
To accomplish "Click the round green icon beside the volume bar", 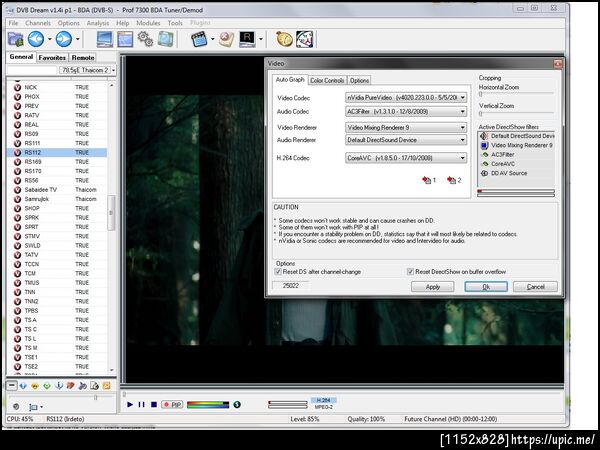I will [x=237, y=404].
